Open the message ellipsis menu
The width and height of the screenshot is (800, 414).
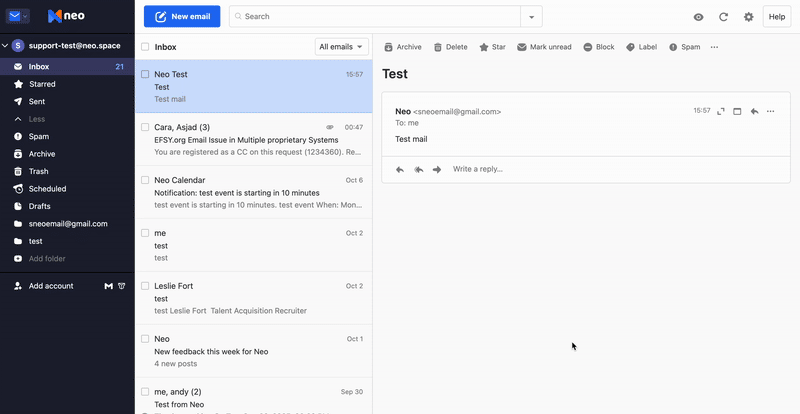[770, 111]
